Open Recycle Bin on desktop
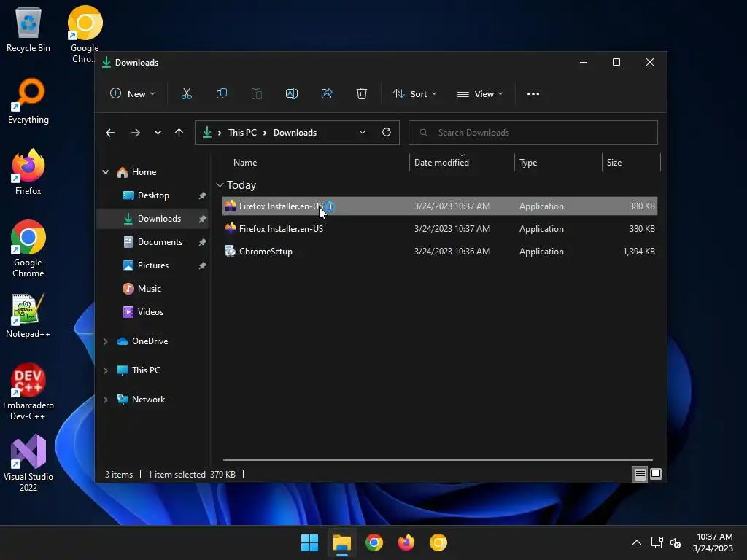Viewport: 747px width, 560px height. 28,30
